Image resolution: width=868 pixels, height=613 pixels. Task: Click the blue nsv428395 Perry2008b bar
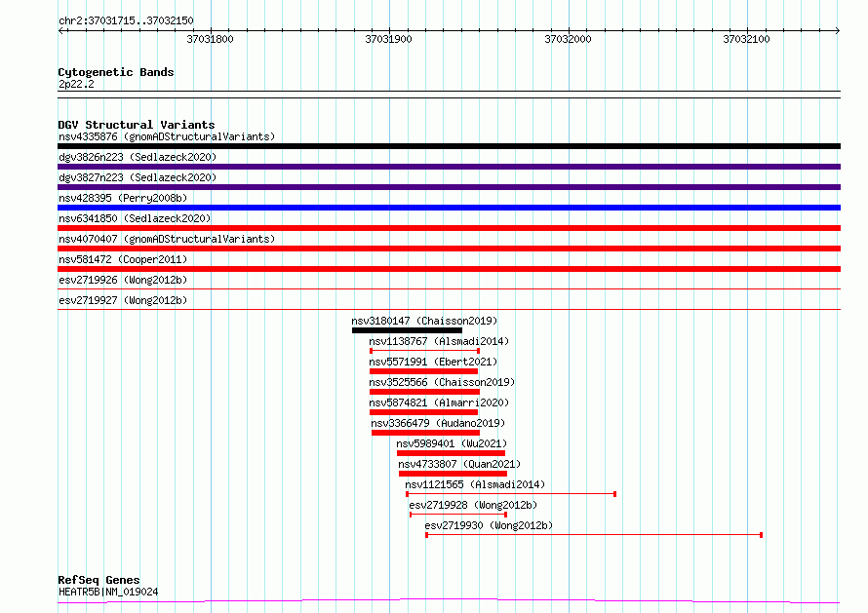pos(449,208)
